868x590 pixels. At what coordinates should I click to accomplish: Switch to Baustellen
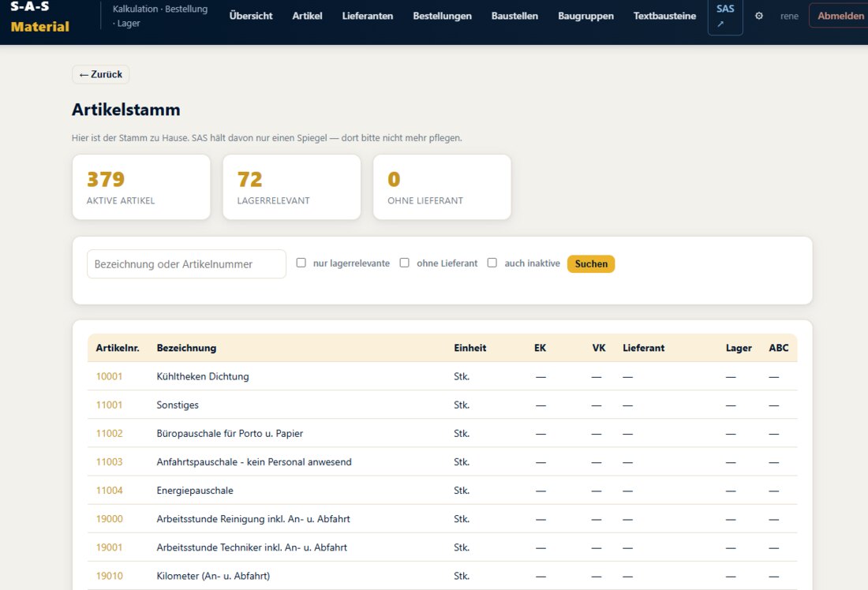coord(514,16)
